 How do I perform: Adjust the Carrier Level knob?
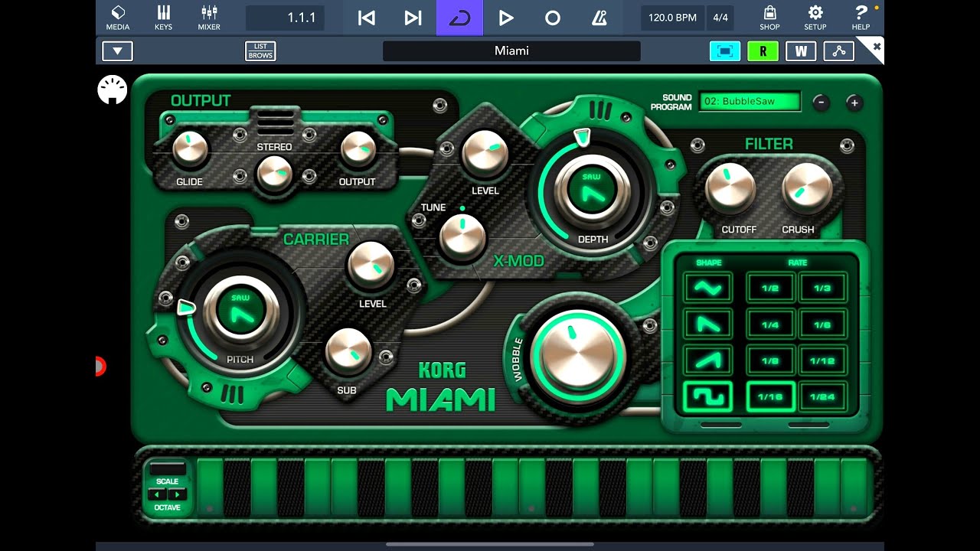pyautogui.click(x=371, y=266)
